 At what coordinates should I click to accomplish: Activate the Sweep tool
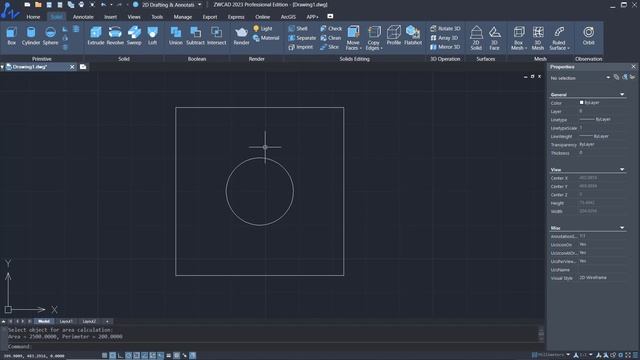click(134, 36)
